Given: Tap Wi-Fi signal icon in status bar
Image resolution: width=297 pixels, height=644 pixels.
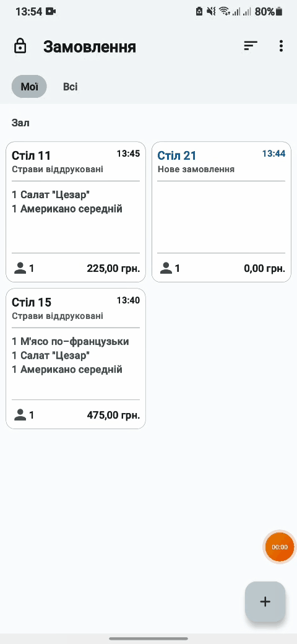Looking at the screenshot, I should [224, 12].
